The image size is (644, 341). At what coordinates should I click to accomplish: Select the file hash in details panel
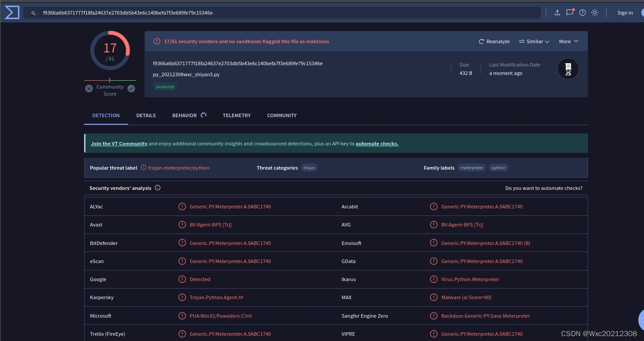click(238, 63)
